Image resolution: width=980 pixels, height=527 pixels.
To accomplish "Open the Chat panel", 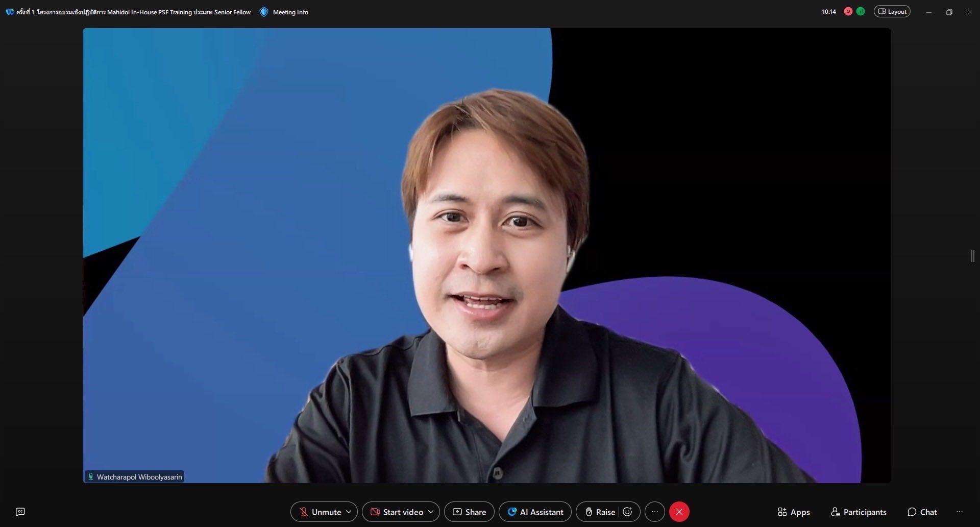I will 922,512.
